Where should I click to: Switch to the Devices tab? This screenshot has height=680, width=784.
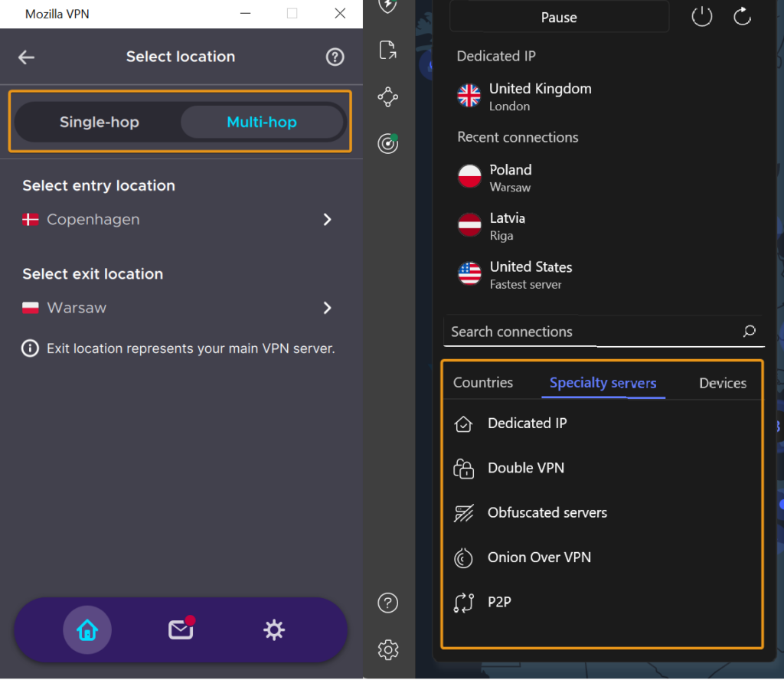(x=723, y=383)
